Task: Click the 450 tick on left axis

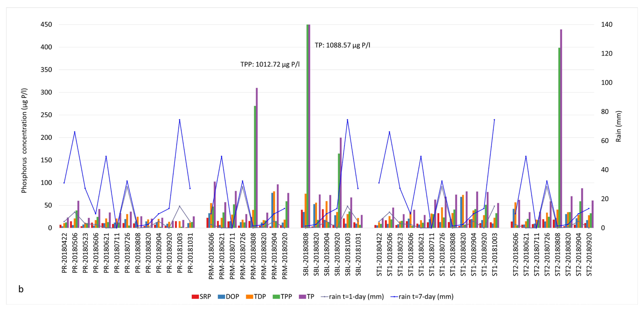Action: pyautogui.click(x=46, y=25)
